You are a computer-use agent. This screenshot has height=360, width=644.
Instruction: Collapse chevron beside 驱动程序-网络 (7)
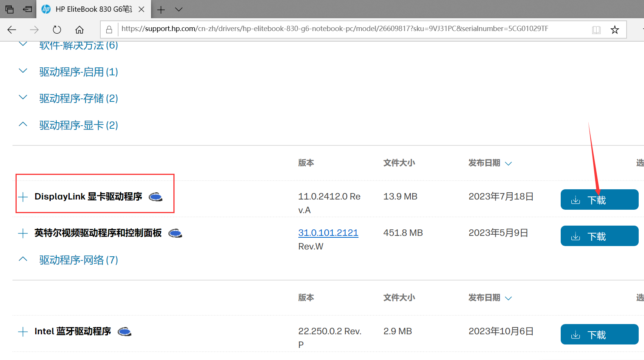pos(23,259)
